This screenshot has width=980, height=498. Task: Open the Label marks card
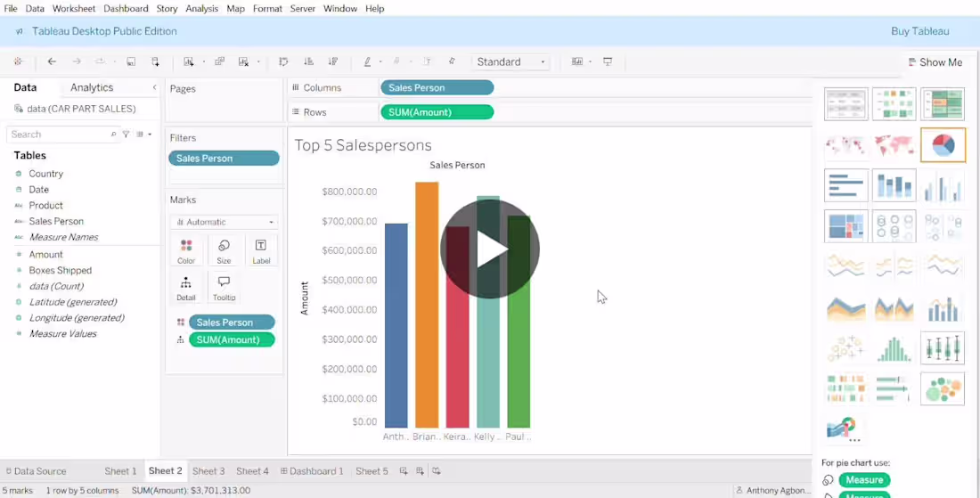261,252
